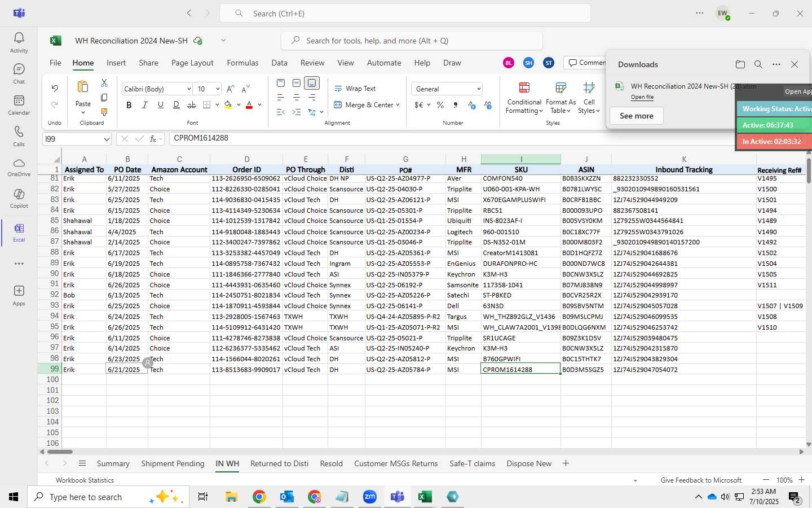Open the font size dropdown showing 10
Screen dimensions: 812x508
[x=217, y=89]
